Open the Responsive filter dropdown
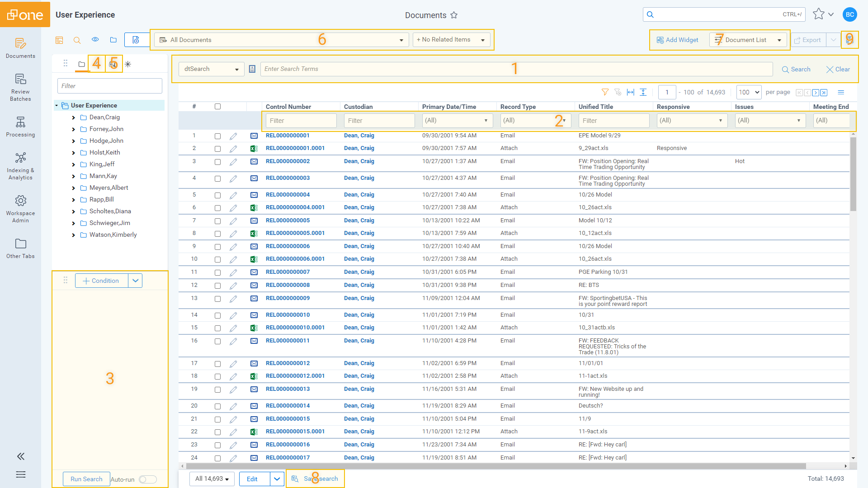Image resolution: width=868 pixels, height=488 pixels. [692, 121]
